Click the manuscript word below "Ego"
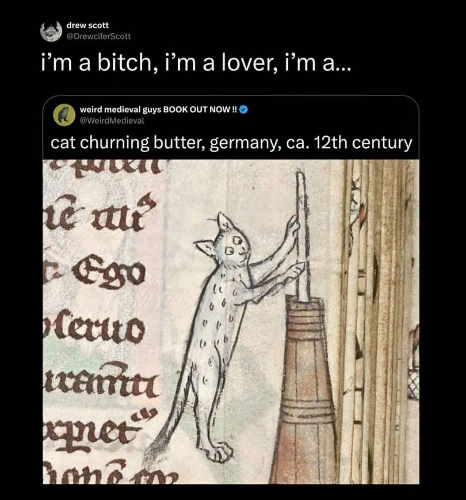The height and width of the screenshot is (500, 466). (x=94, y=327)
